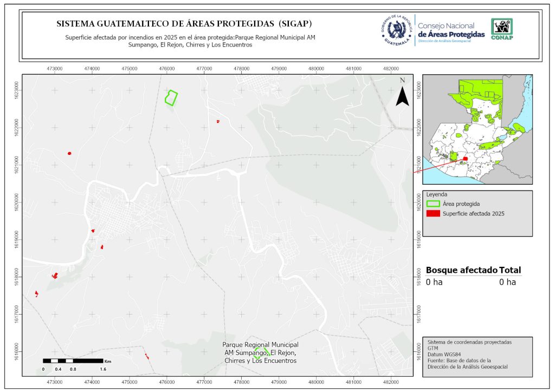
Task: Select the Bosque afectado heading
Action: pyautogui.click(x=461, y=270)
